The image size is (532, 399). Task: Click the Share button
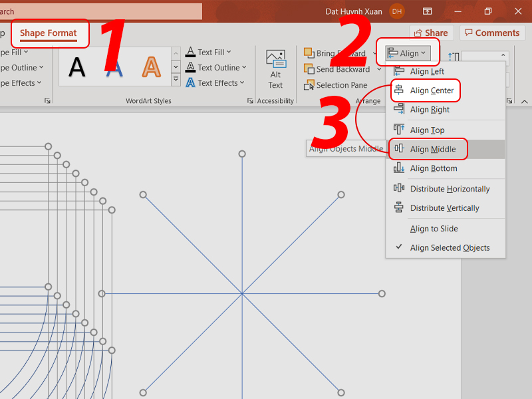(430, 33)
